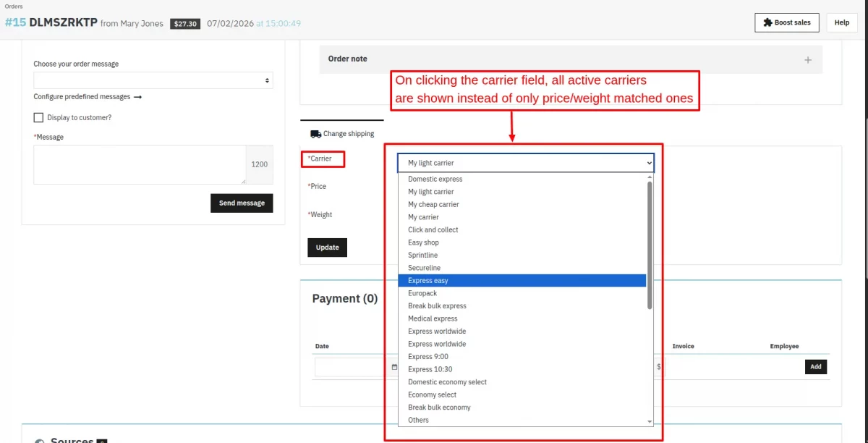
Task: Click the carrier list scrollbar thumb
Action: click(650, 245)
